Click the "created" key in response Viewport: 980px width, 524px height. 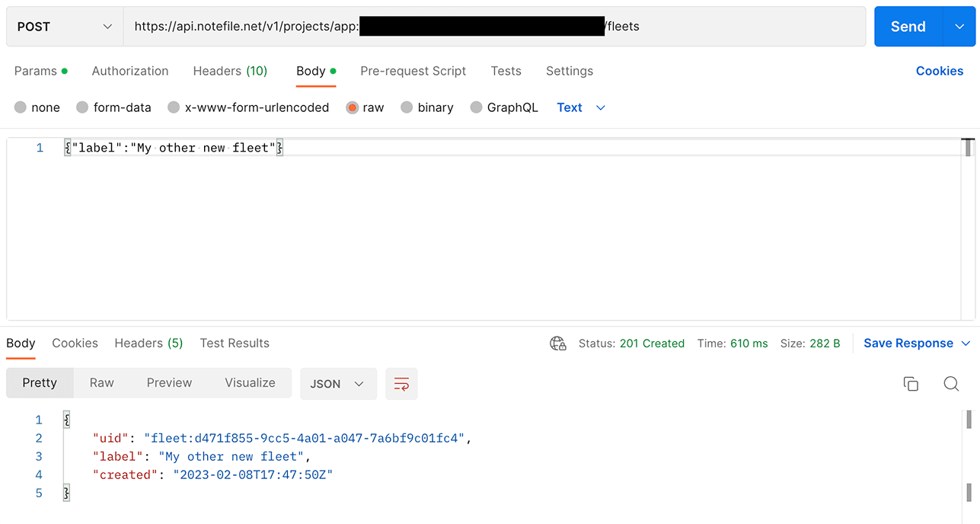125,474
